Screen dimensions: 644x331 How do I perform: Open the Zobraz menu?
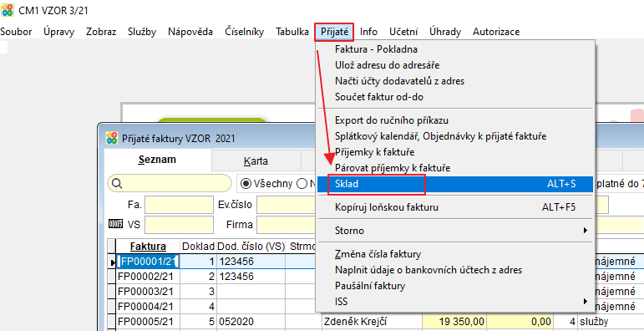coord(101,32)
